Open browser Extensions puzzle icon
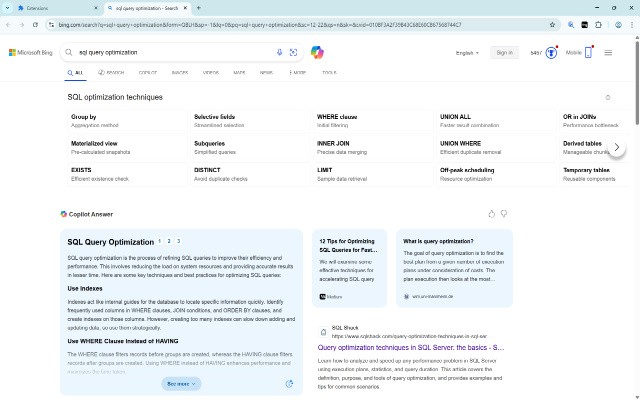640x400 pixels. 598,25
